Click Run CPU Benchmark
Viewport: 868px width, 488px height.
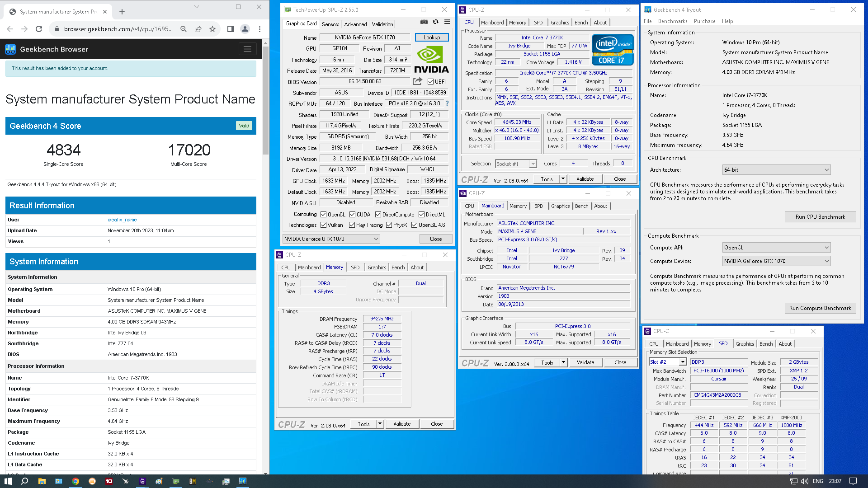tap(820, 217)
